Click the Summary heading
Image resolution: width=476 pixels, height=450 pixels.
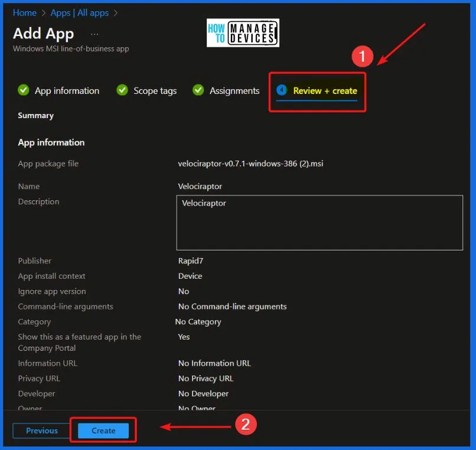click(35, 115)
